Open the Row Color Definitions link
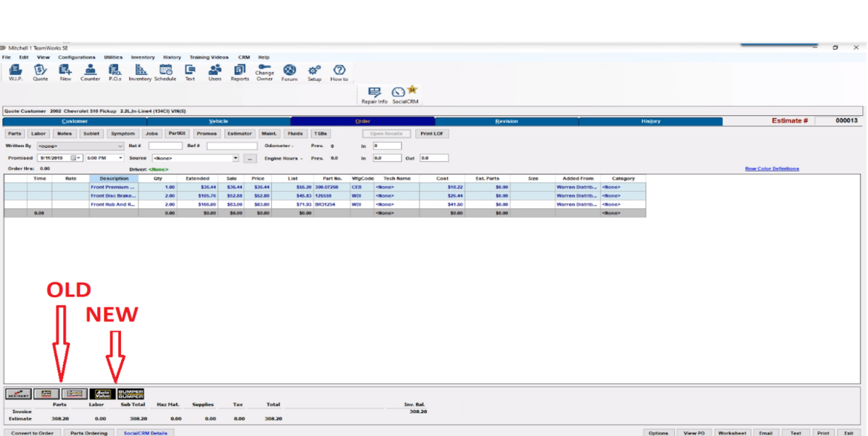 point(772,168)
